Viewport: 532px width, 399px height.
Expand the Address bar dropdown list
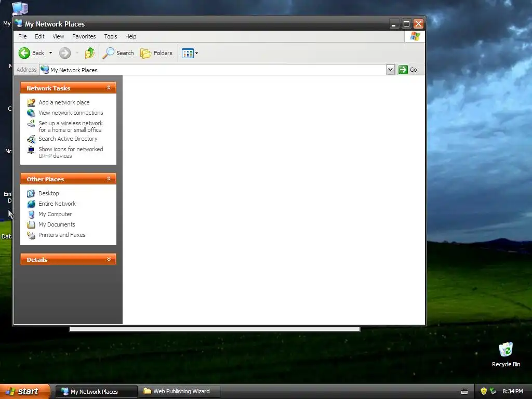coord(391,70)
